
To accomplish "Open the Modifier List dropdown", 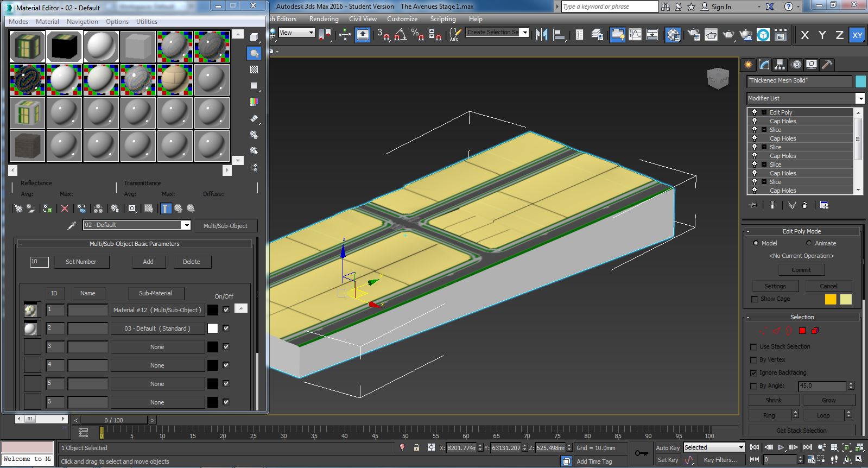I will click(x=860, y=98).
